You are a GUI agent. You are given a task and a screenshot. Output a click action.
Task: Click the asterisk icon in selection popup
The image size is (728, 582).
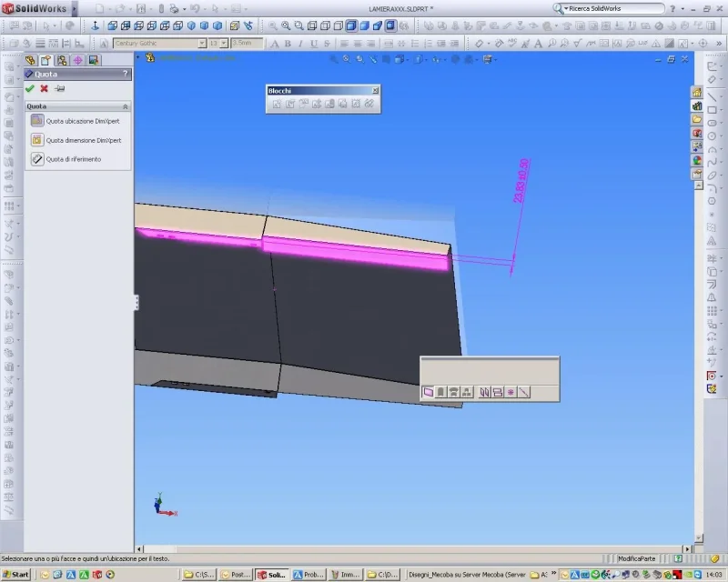click(x=511, y=392)
